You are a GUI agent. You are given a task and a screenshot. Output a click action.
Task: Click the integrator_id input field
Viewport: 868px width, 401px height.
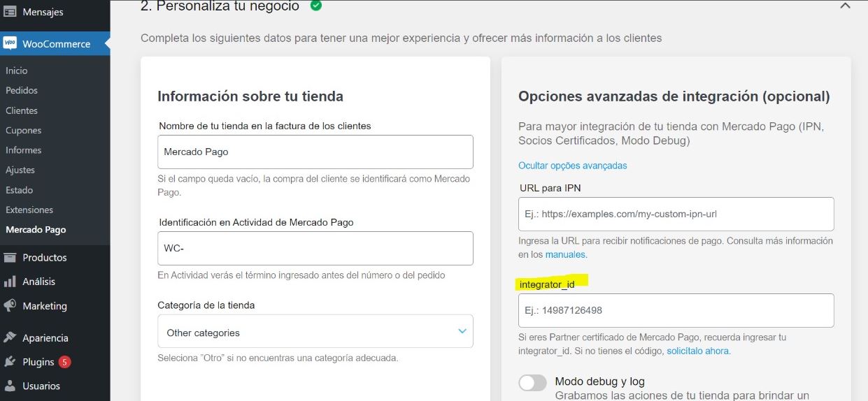coord(676,310)
